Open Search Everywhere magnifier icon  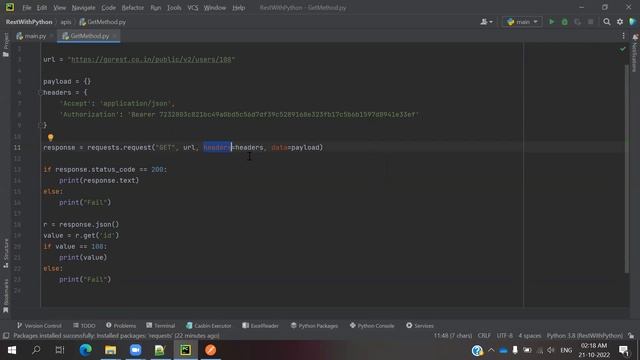coord(607,22)
